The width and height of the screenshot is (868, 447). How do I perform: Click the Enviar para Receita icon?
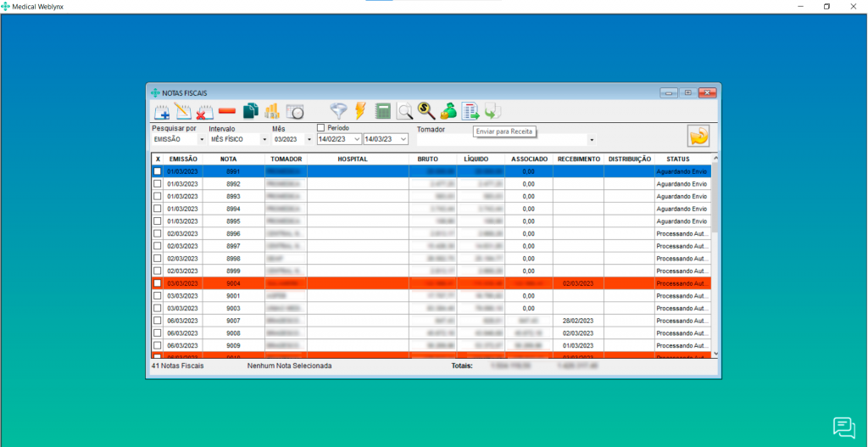pyautogui.click(x=470, y=111)
